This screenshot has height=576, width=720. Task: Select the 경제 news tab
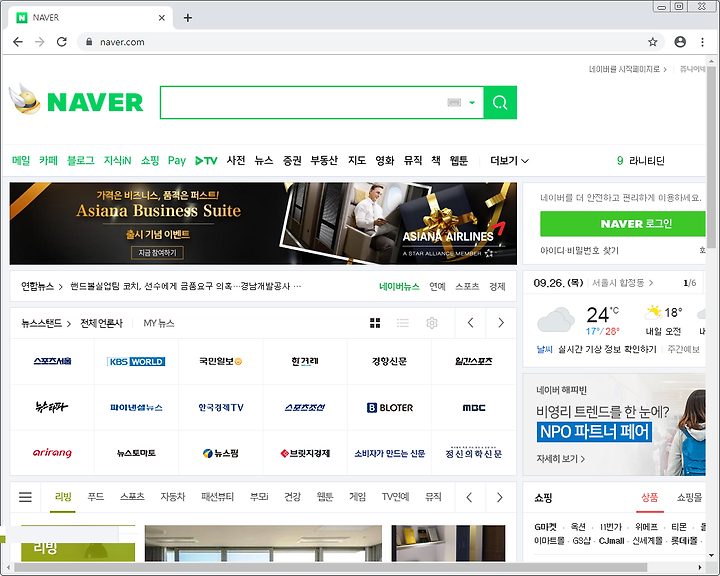tap(497, 287)
